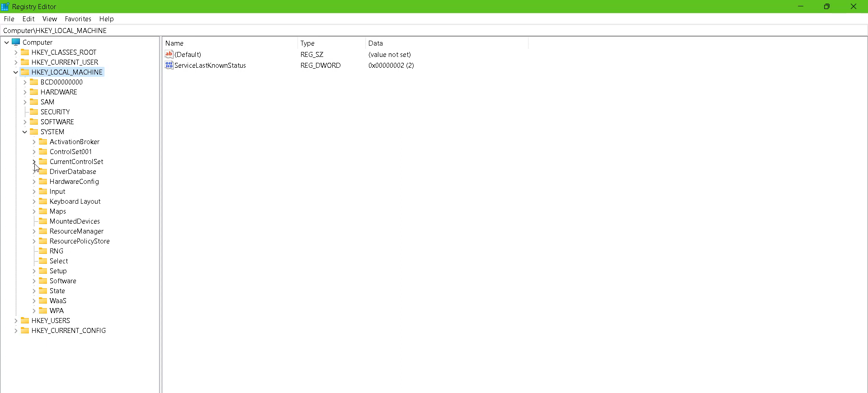Click the HKEY_USERS folder icon
The width and height of the screenshot is (868, 393).
tap(25, 320)
